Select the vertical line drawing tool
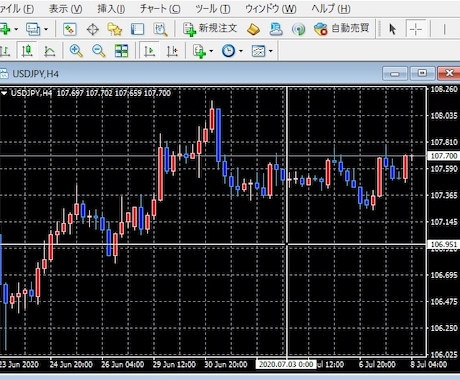 pos(444,29)
